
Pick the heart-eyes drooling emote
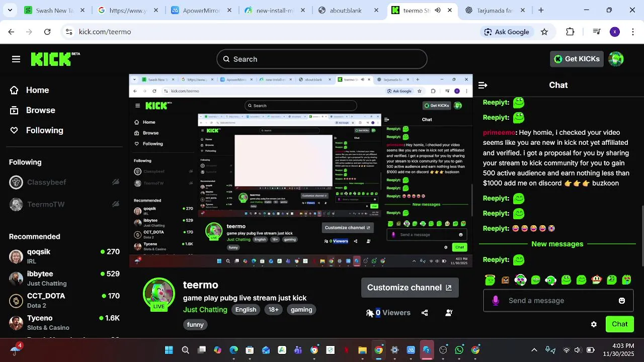626,280
